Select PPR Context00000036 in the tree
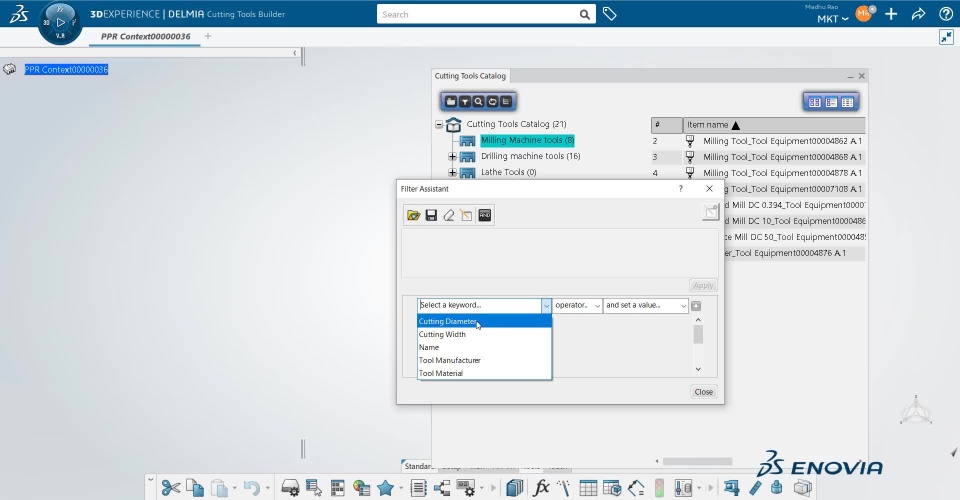The image size is (960, 500). pos(66,69)
